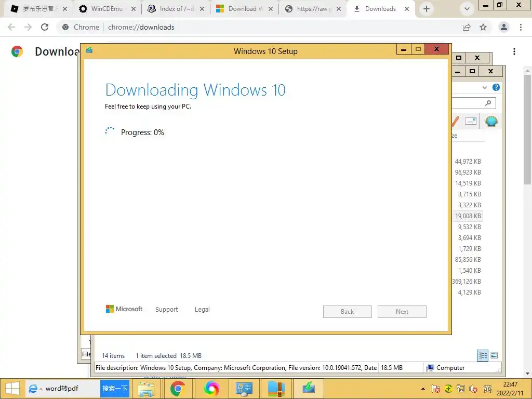Screen dimensions: 532x399
Task: Close the Index of tab
Action: (x=202, y=9)
